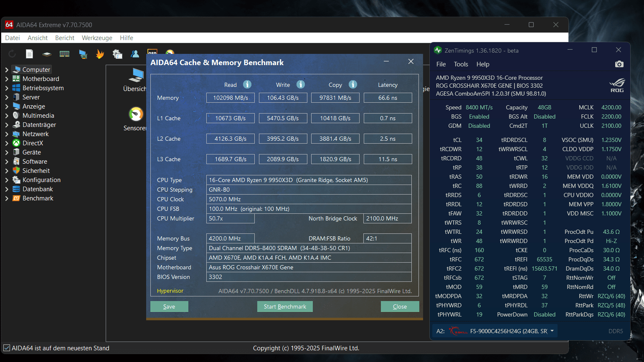This screenshot has height=362, width=644.
Task: Open the Datei menu
Action: pyautogui.click(x=13, y=38)
